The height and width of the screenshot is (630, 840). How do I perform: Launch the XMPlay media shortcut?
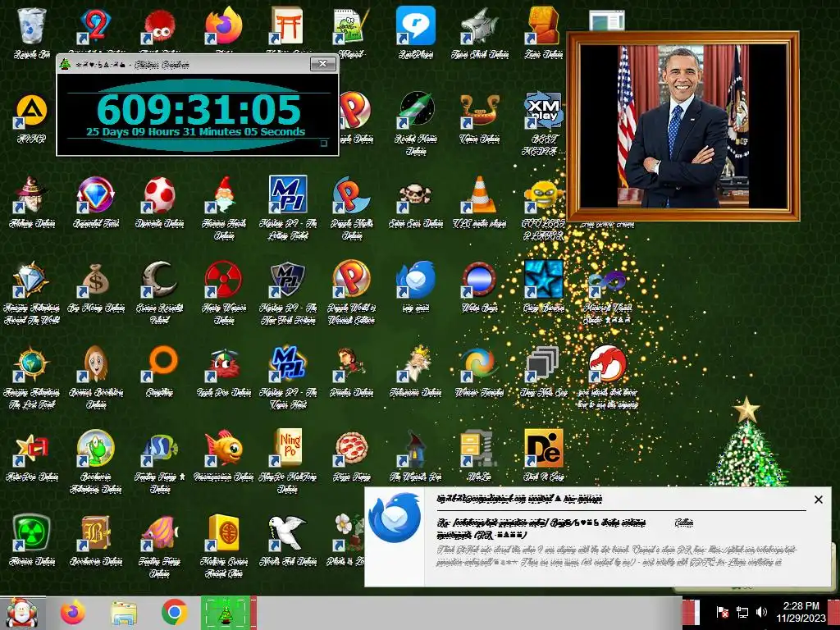pos(543,110)
